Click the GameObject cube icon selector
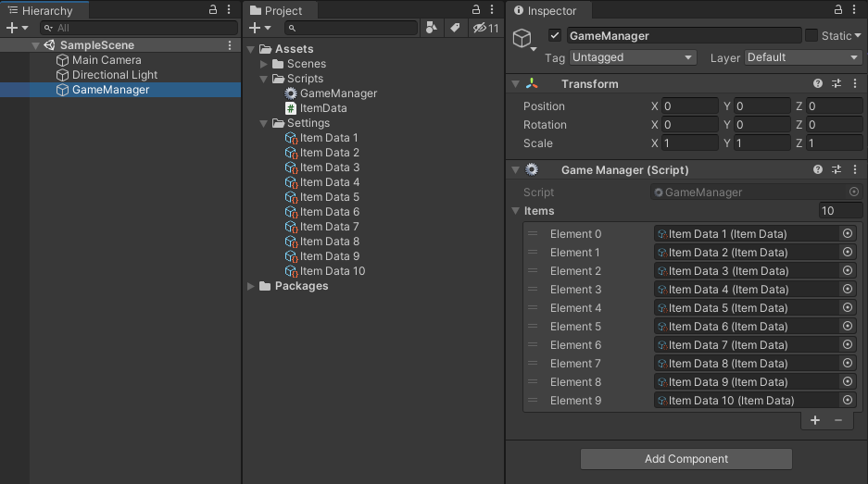Image resolution: width=868 pixels, height=484 pixels. (523, 39)
